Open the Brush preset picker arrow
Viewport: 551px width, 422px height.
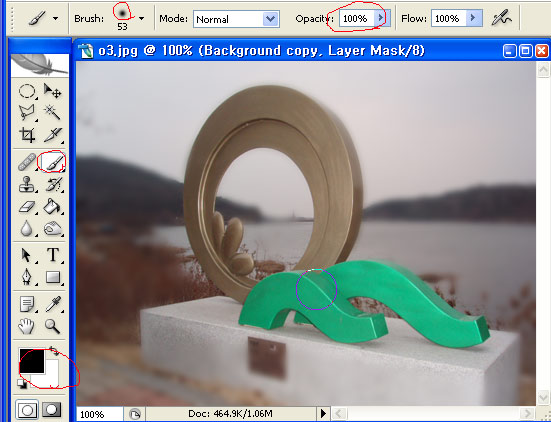[141, 18]
